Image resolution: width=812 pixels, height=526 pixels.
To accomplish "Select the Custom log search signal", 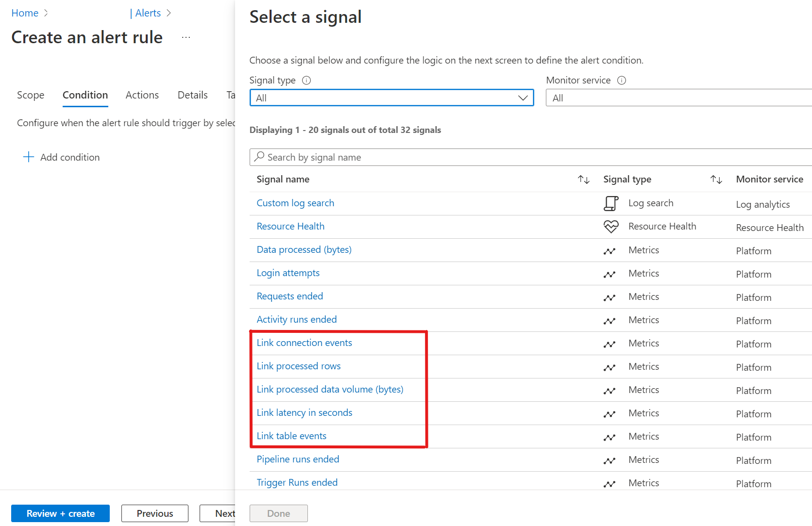I will pyautogui.click(x=295, y=203).
